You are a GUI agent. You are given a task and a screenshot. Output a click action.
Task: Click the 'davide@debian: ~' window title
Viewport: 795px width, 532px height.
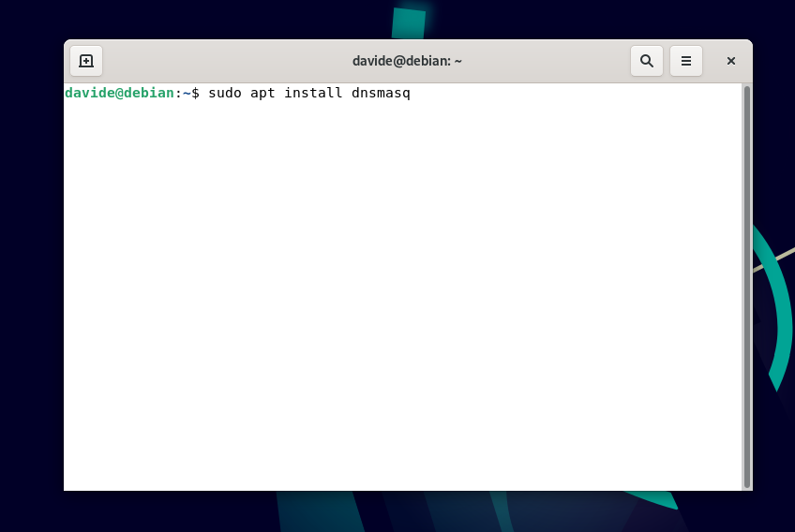tap(407, 61)
